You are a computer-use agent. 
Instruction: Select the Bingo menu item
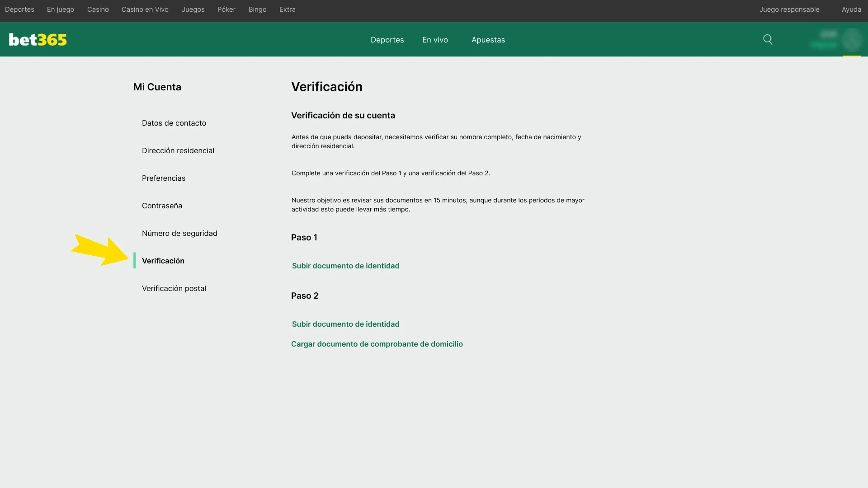coord(257,9)
